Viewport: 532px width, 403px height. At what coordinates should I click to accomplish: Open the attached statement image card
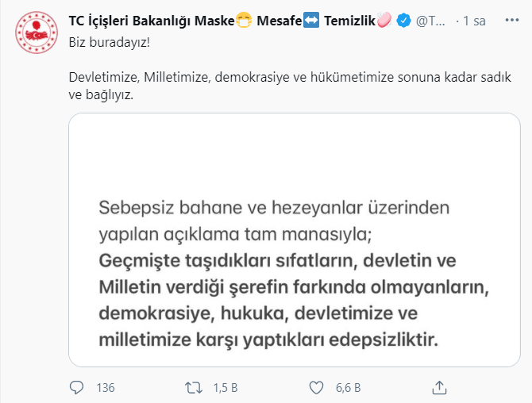[294, 240]
